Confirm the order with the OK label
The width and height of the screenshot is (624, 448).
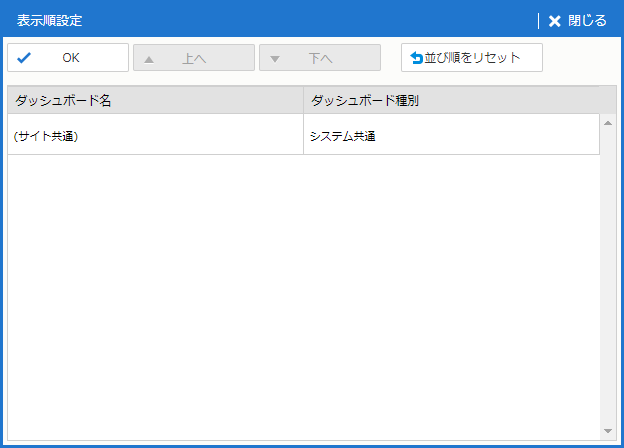click(70, 58)
